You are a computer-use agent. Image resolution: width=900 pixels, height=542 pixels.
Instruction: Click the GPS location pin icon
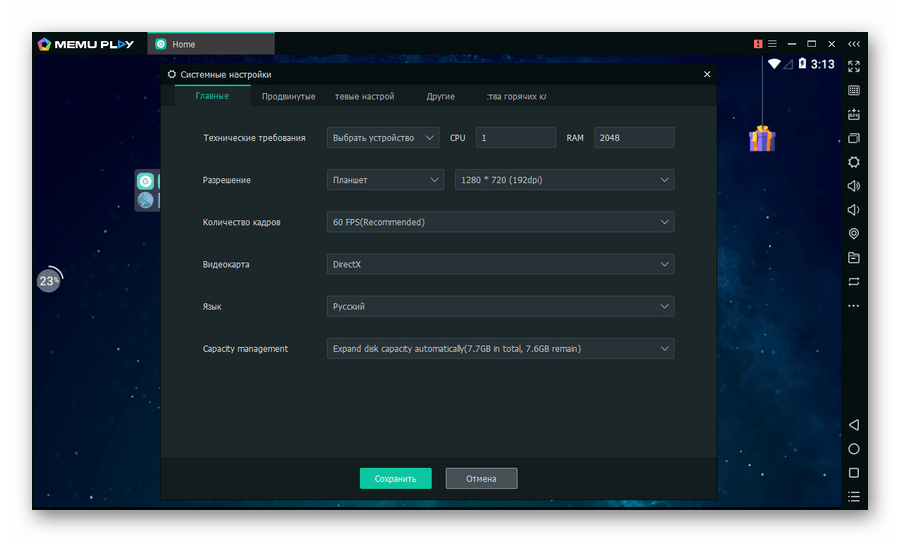[854, 234]
